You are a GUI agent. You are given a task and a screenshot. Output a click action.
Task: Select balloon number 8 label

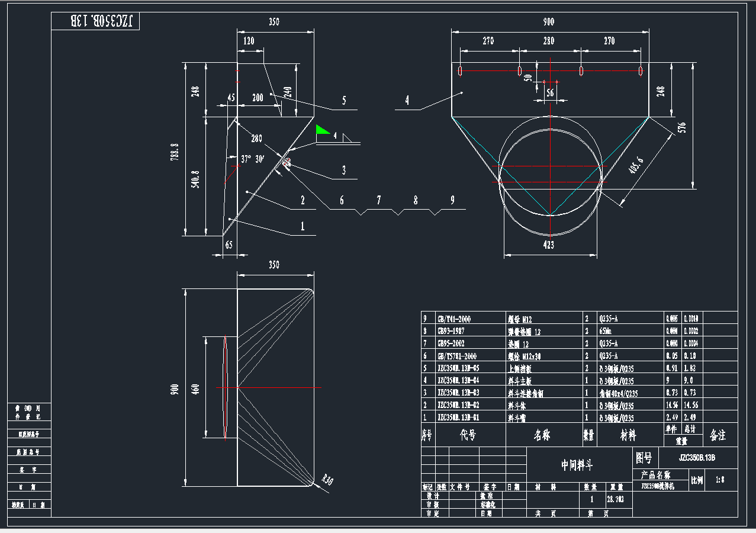(x=416, y=200)
